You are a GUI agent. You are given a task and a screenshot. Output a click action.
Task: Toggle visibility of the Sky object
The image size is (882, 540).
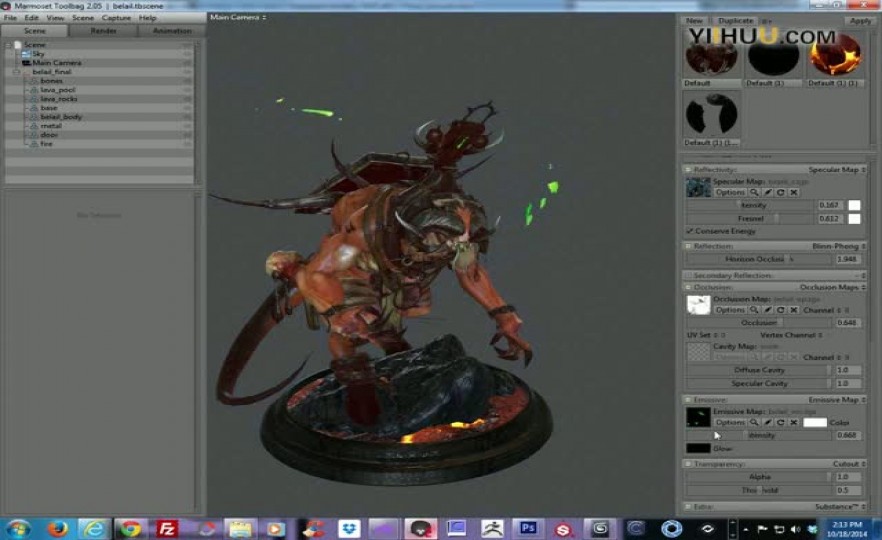pyautogui.click(x=187, y=54)
